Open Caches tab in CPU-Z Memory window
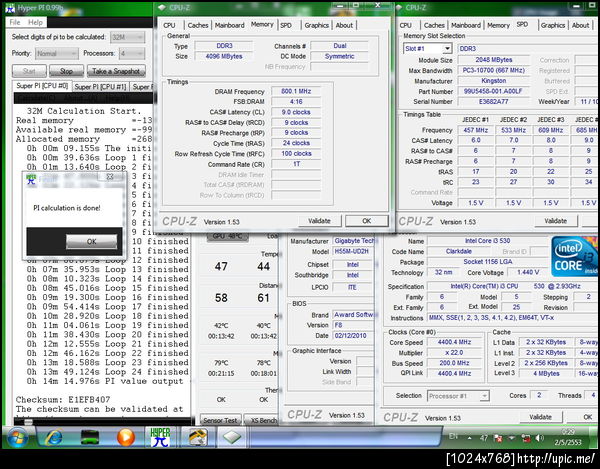Screen dimensions: 600x469 [x=198, y=25]
